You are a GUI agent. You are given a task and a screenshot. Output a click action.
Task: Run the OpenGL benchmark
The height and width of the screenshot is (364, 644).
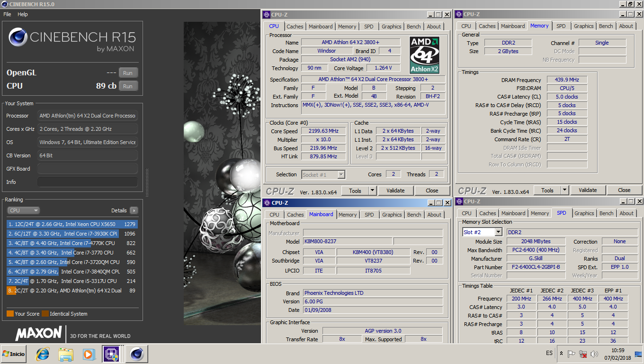tap(128, 73)
